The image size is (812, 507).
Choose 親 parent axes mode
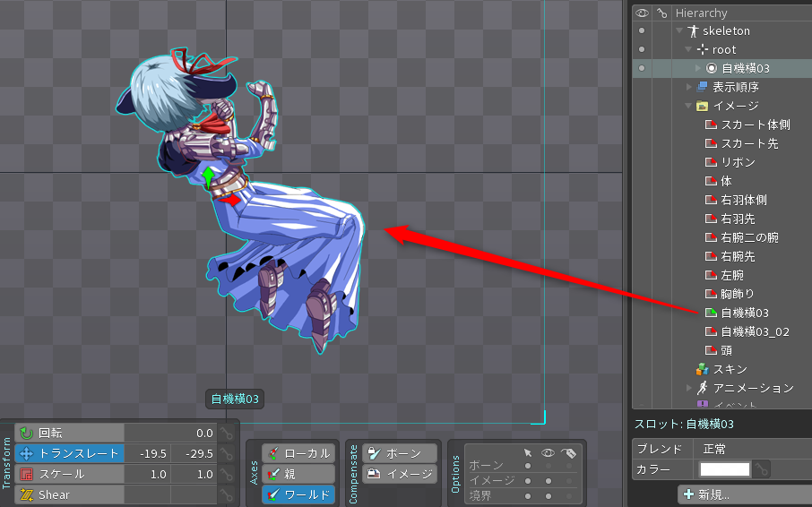tap(298, 474)
